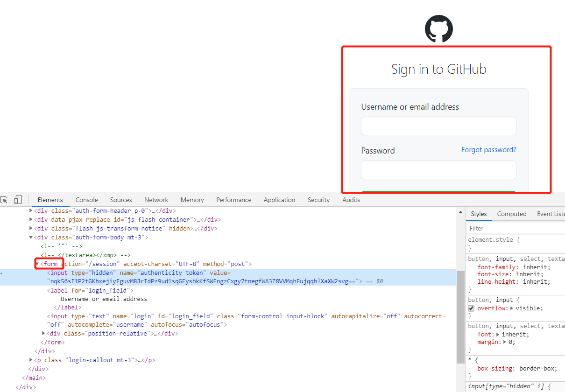565x392 pixels.
Task: Expand the font: inherit shorthand triangle
Action: coord(498,335)
